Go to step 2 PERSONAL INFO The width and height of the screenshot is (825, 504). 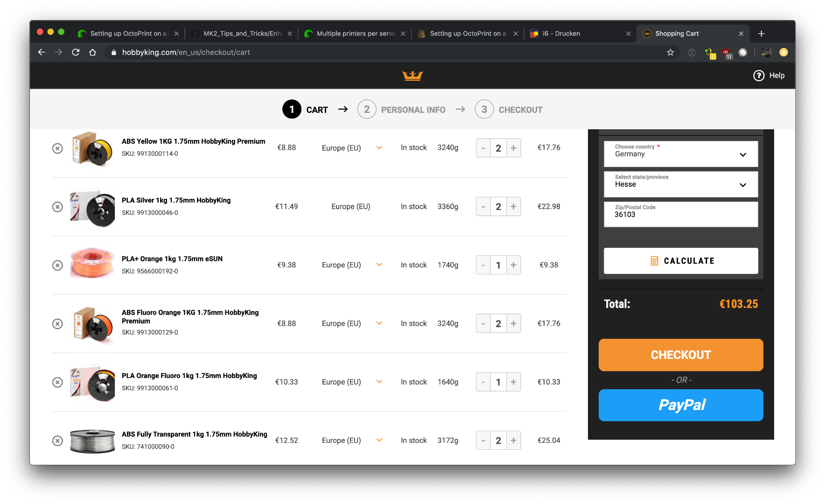click(x=401, y=110)
